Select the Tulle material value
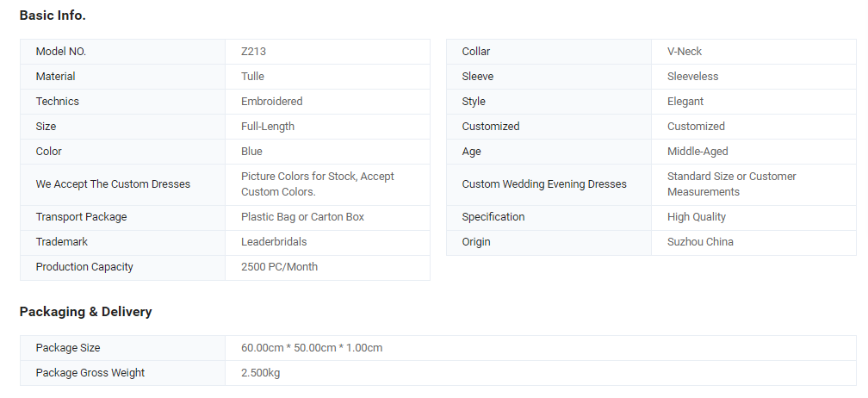 click(252, 77)
